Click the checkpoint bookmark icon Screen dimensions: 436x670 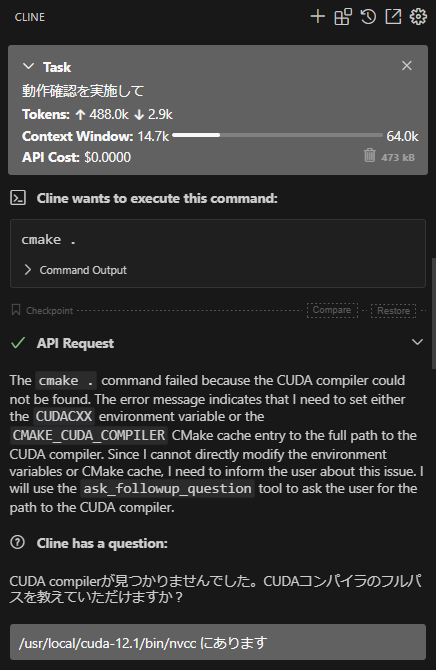(x=16, y=310)
